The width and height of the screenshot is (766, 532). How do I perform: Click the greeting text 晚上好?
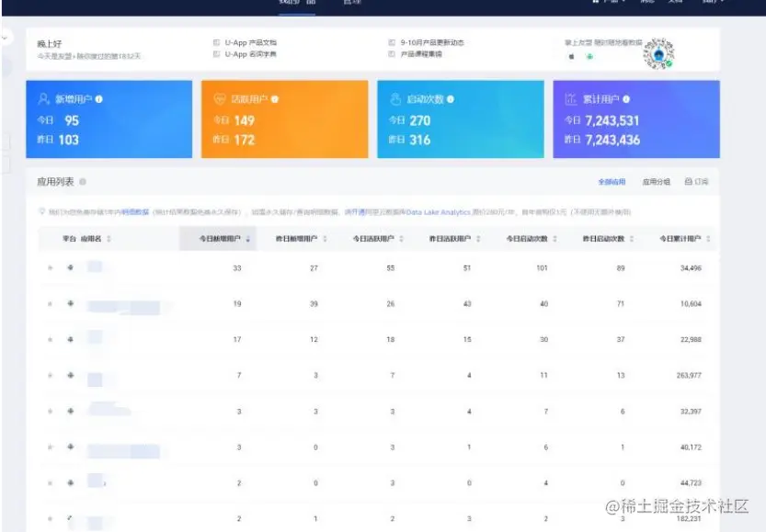tap(50, 44)
